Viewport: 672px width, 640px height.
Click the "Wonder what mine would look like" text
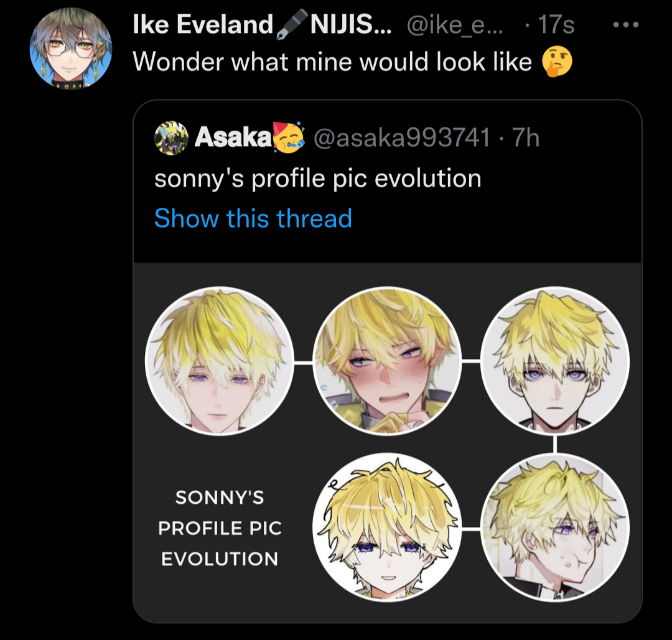332,62
